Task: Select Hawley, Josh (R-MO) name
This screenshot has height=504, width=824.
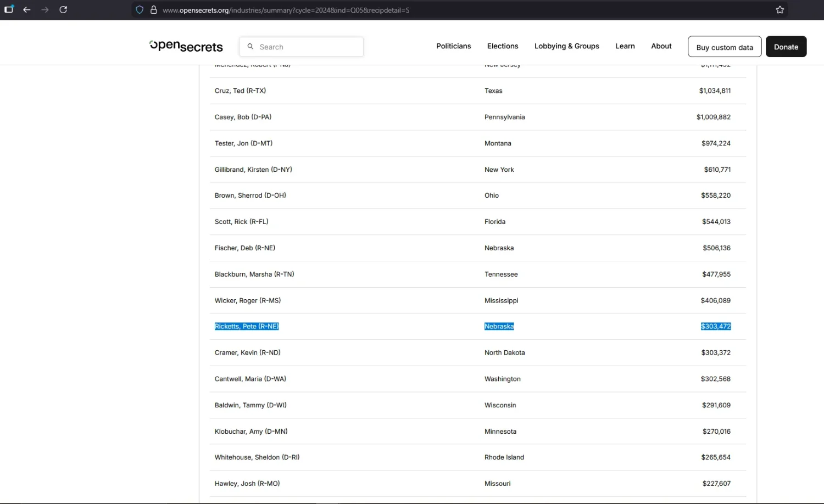Action: (247, 484)
